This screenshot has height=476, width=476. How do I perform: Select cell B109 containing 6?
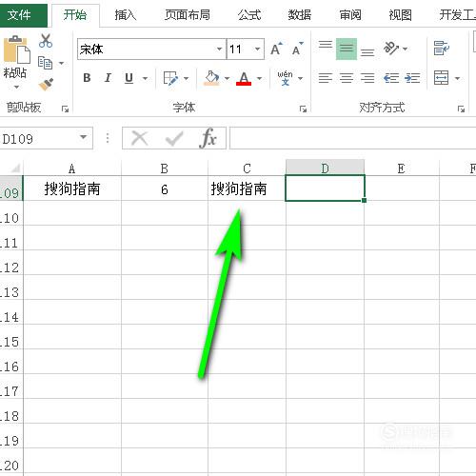tap(165, 188)
